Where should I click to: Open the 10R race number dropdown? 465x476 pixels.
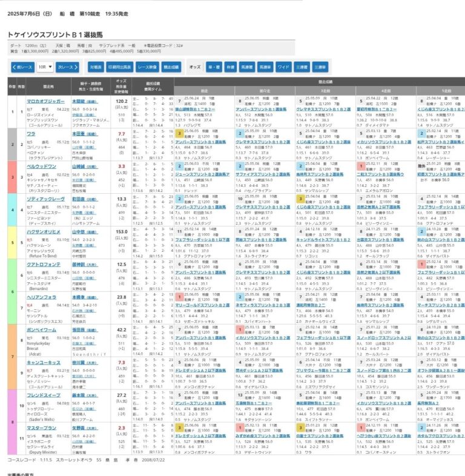(45, 67)
